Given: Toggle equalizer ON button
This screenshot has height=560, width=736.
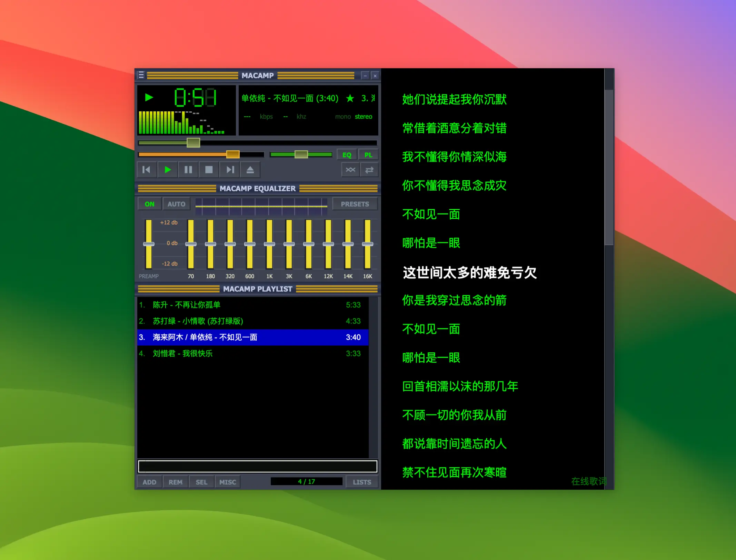Looking at the screenshot, I should pyautogui.click(x=149, y=204).
